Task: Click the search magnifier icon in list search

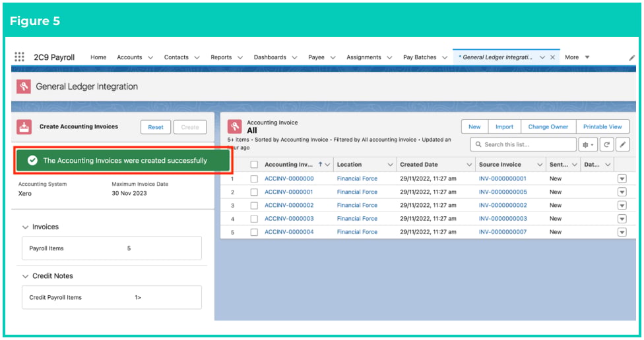Action: 478,144
